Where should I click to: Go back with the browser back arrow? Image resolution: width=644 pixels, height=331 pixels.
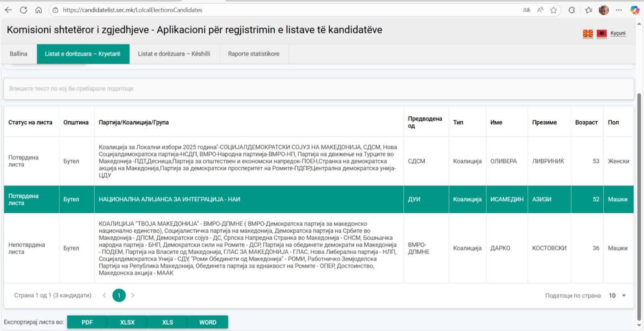[8, 10]
